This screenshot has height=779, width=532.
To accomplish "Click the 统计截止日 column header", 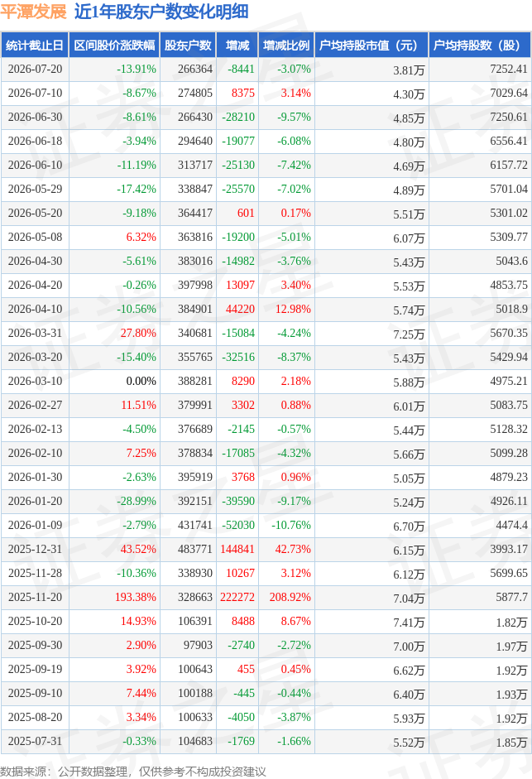I will pyautogui.click(x=35, y=46).
